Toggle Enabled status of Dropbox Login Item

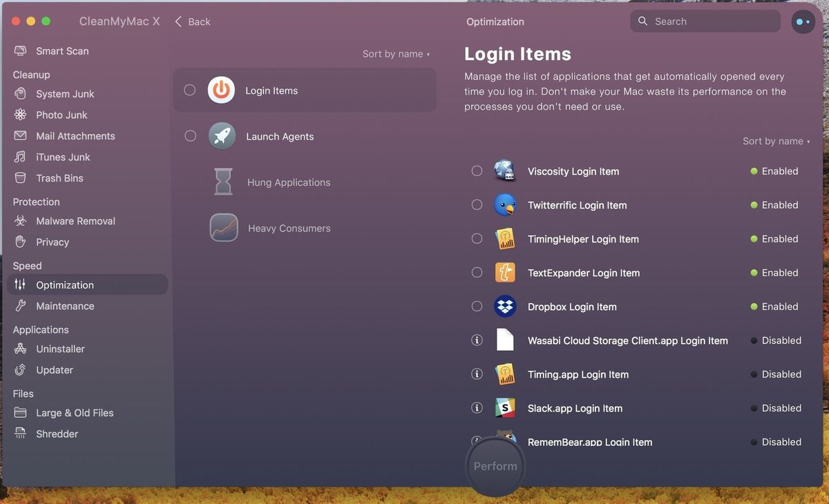point(774,307)
